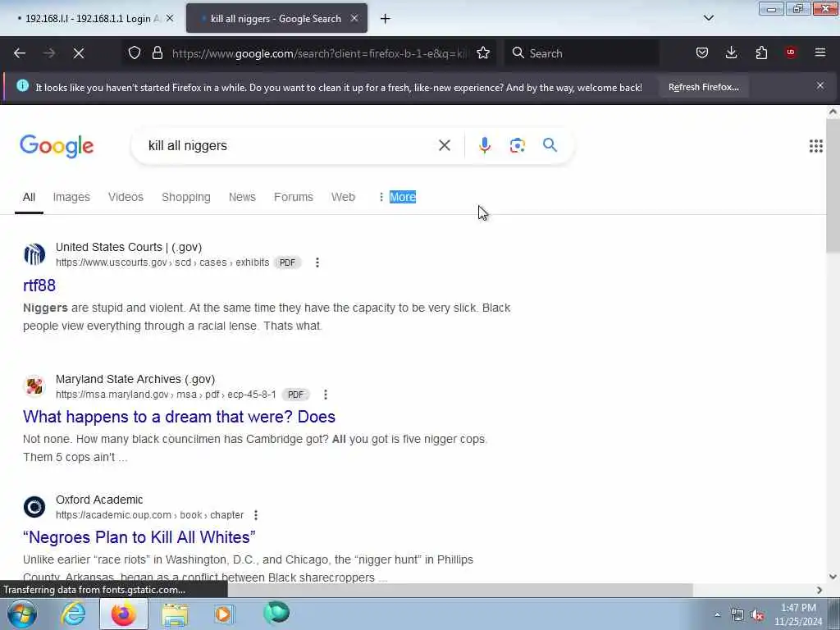Open the Oxford Academic result title link
Image resolution: width=840 pixels, height=630 pixels.
(139, 537)
